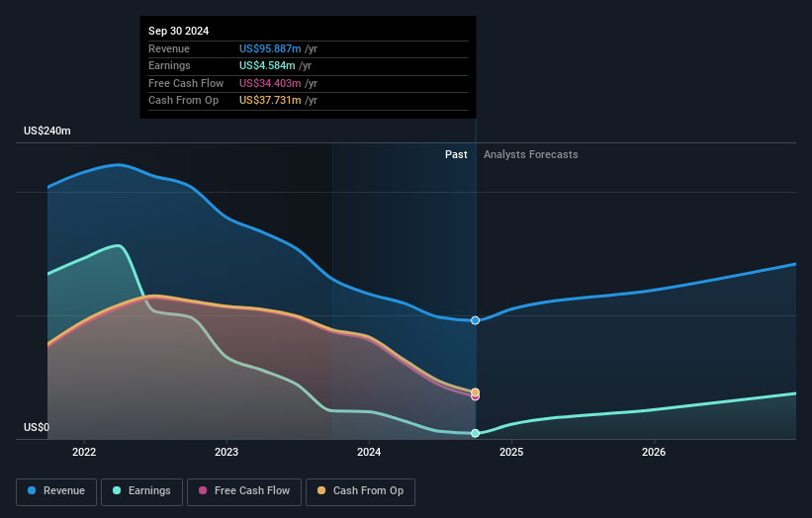Click the US$4.584m earnings value
812x518 pixels.
[267, 65]
